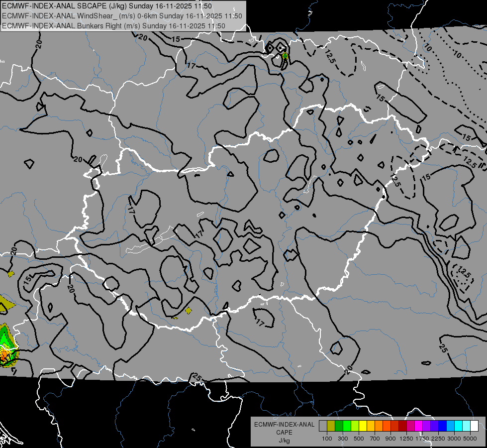Image resolution: width=487 pixels, height=448 pixels.
Task: Click the 1250 legend value
Action: (x=406, y=439)
